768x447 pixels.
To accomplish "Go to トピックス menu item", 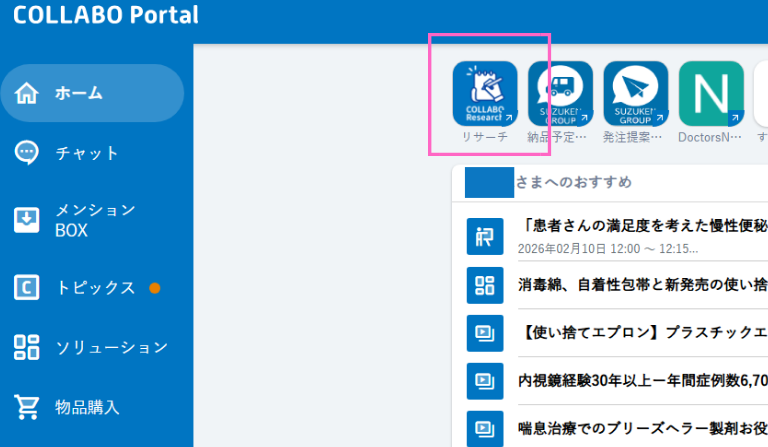I will [x=95, y=288].
